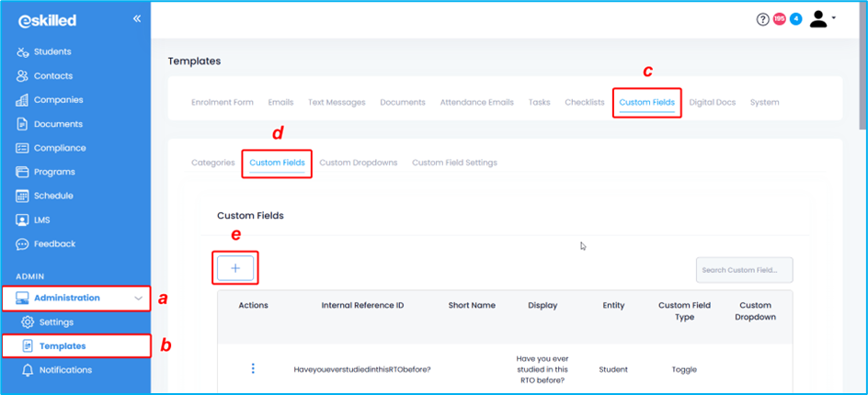Image resolution: width=868 pixels, height=395 pixels.
Task: Switch to the Custom Dropdowns tab
Action: [x=358, y=163]
